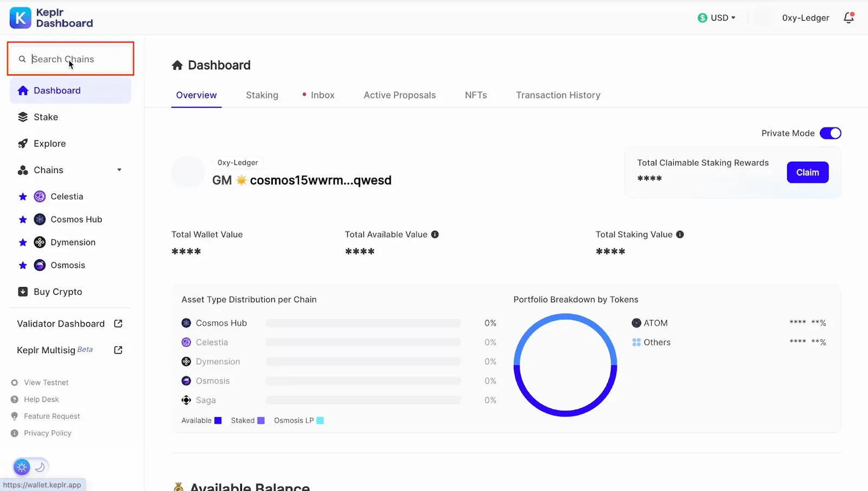Click the portfolio breakdown donut chart
This screenshot has height=491, width=868.
click(x=565, y=365)
